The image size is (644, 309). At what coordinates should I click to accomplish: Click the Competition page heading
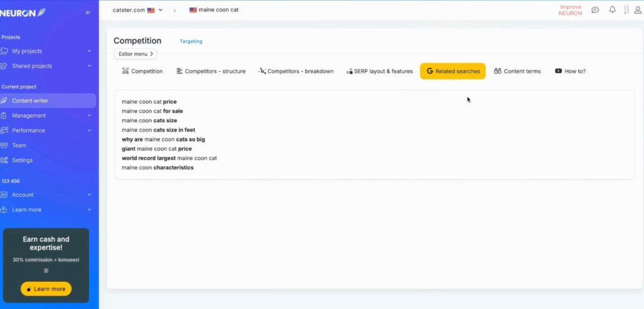(x=138, y=41)
